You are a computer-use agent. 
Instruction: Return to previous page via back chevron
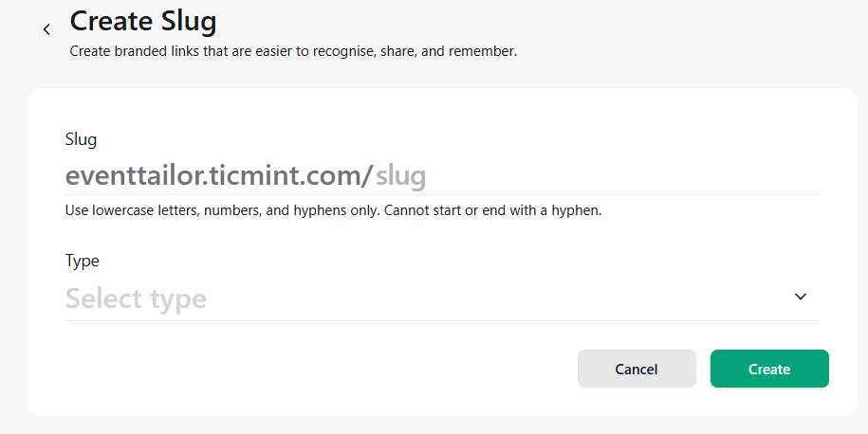[x=46, y=29]
